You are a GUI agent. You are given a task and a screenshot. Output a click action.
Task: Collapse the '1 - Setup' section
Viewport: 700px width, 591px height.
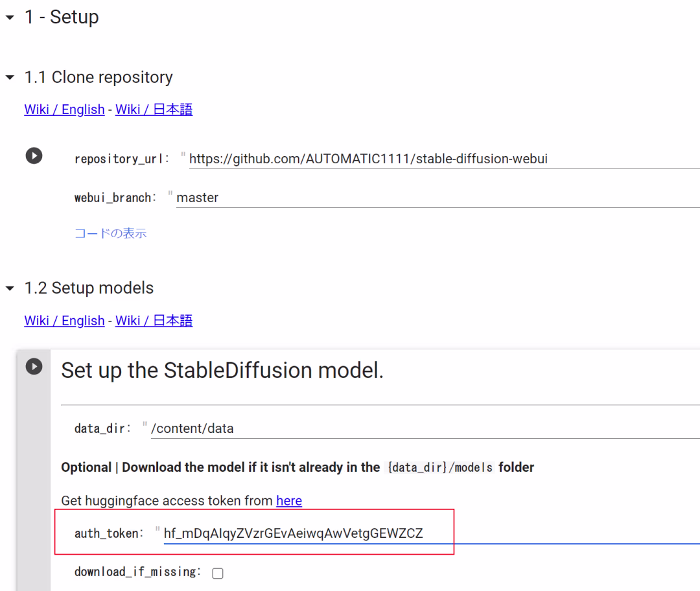pyautogui.click(x=10, y=17)
